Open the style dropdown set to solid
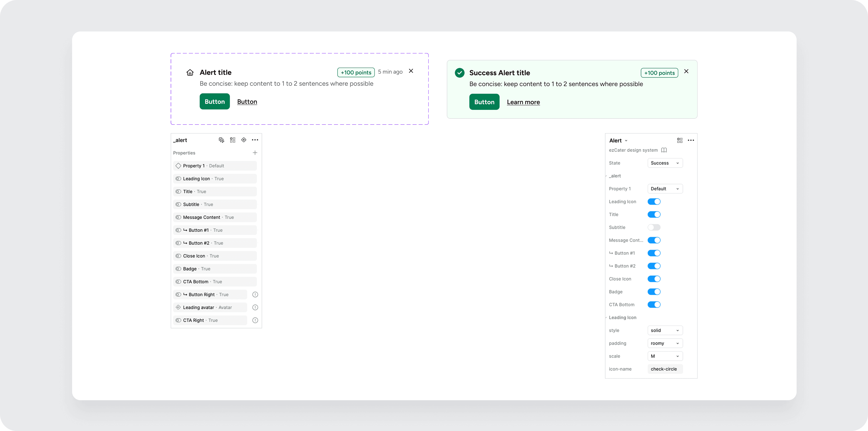Screen dimensions: 868x431 point(665,330)
